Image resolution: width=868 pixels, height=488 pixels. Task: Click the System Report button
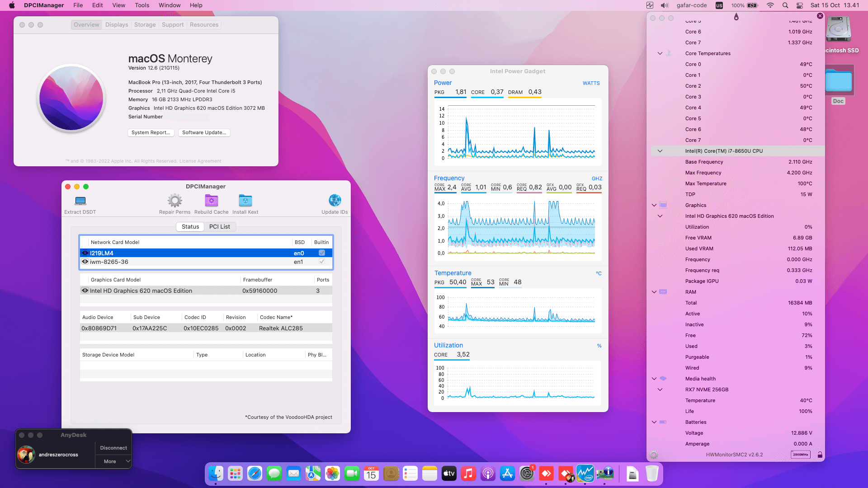[151, 132]
